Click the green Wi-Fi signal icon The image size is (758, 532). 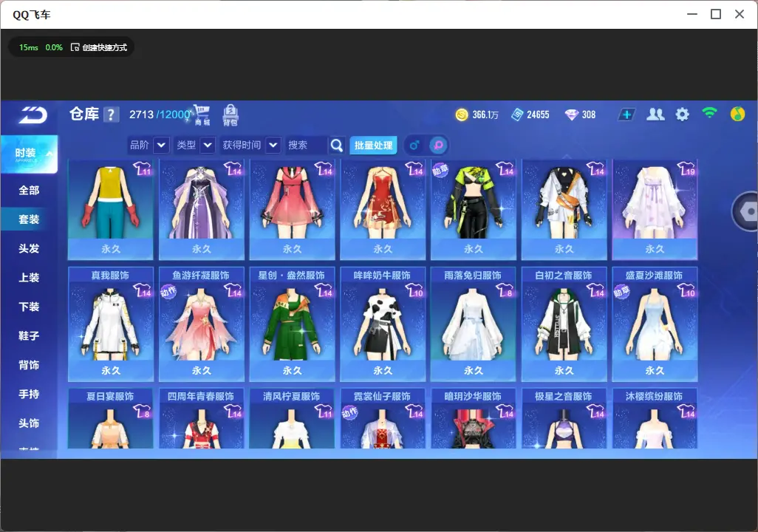click(710, 113)
